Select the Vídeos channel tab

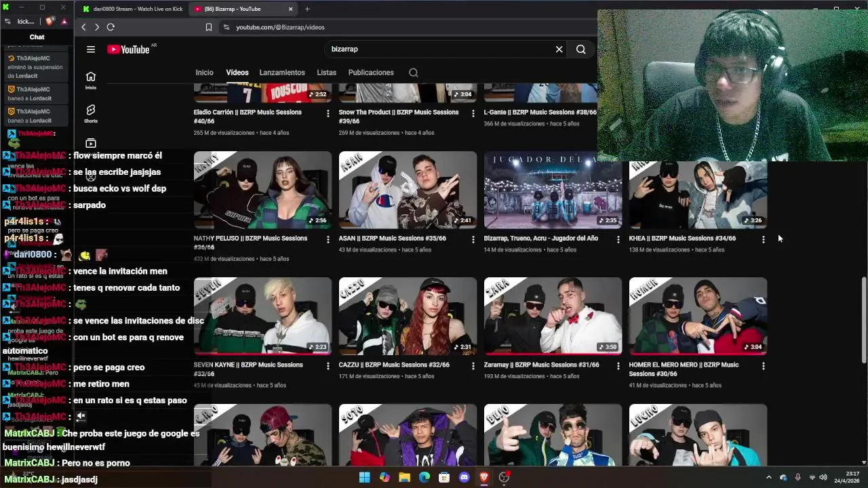tap(237, 73)
